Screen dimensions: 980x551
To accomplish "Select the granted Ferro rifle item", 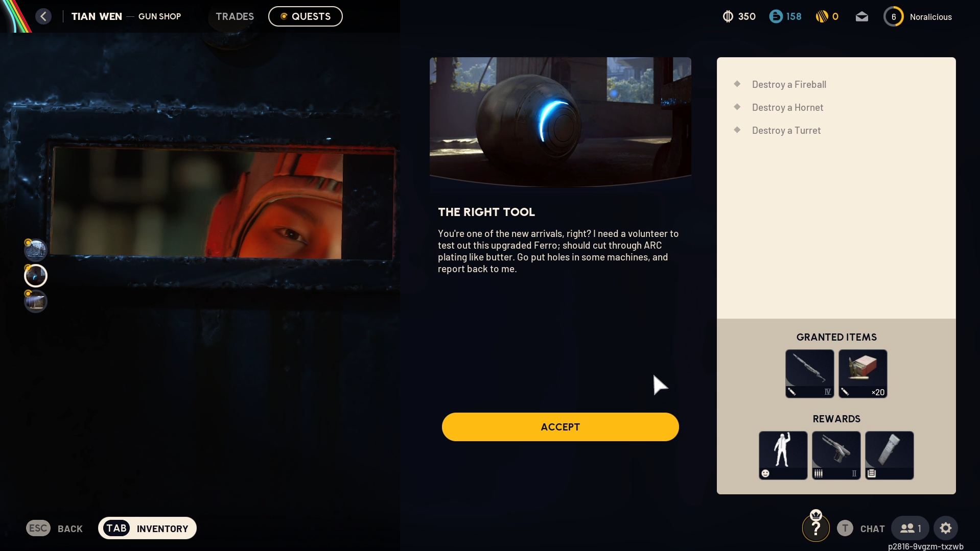I will point(809,374).
